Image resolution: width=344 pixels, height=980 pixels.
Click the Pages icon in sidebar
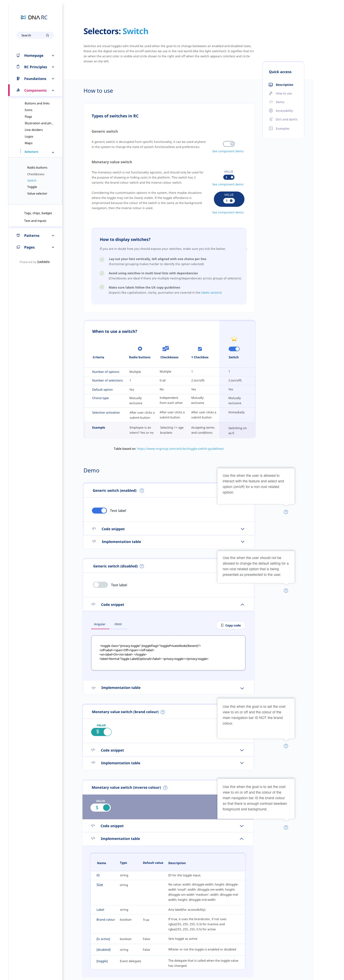click(18, 247)
